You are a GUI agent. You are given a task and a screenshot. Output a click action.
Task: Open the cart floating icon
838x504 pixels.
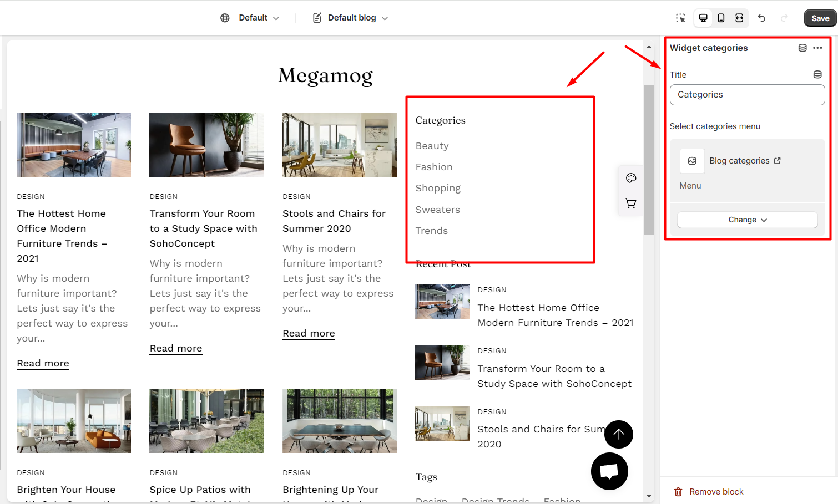click(x=631, y=203)
